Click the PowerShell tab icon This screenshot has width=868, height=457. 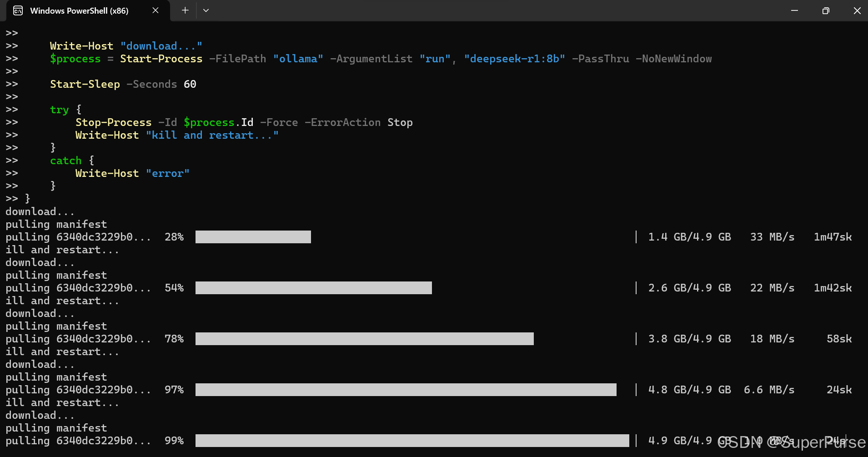(x=18, y=10)
